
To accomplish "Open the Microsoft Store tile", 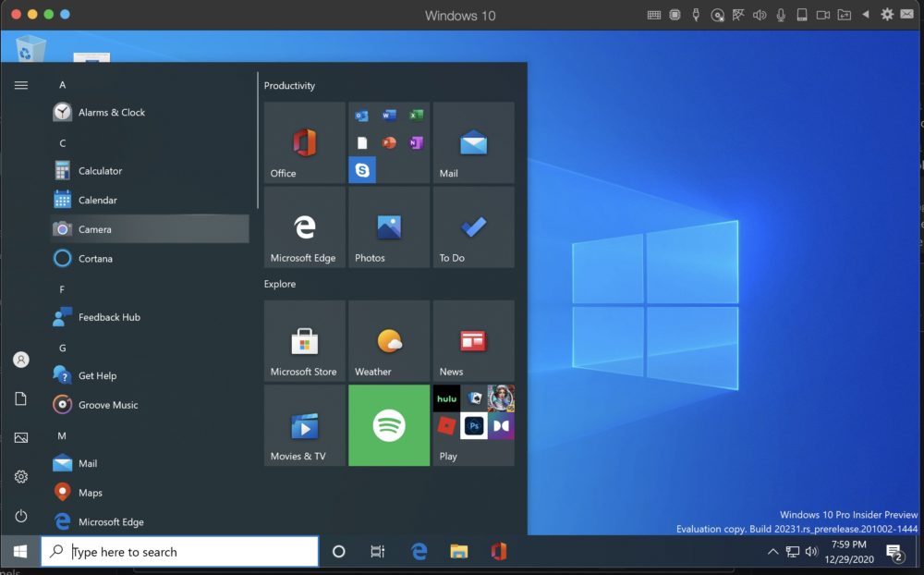I will click(304, 341).
